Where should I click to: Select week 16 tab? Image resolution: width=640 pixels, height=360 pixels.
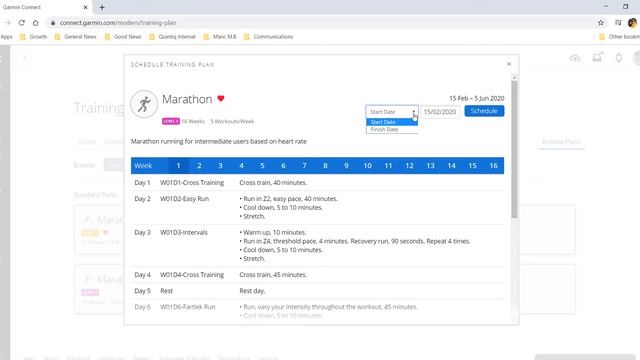[x=493, y=166]
